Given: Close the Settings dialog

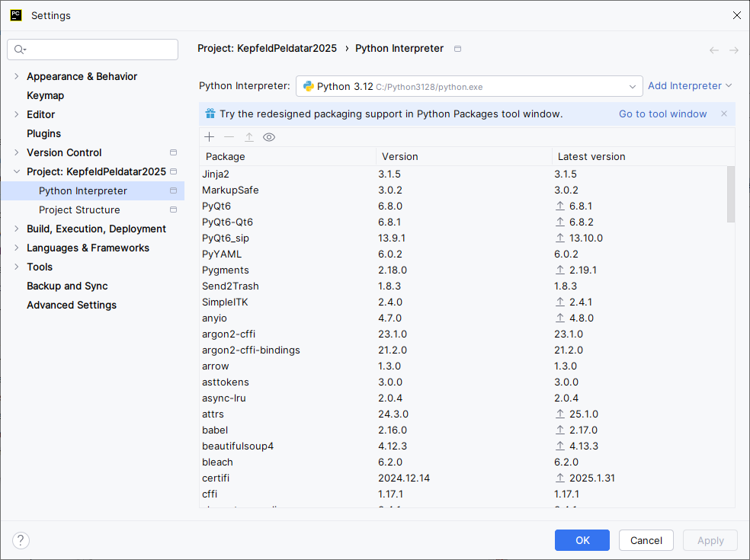Looking at the screenshot, I should pyautogui.click(x=736, y=15).
